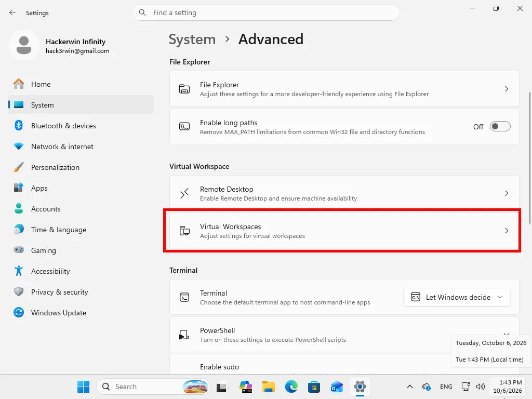
Task: Open the Outlook icon in the taskbar
Action: point(337,387)
